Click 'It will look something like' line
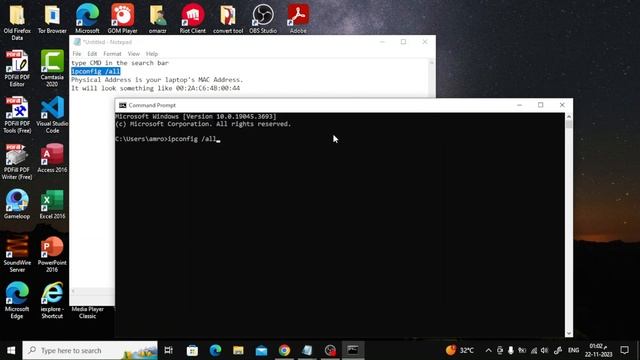 point(156,88)
